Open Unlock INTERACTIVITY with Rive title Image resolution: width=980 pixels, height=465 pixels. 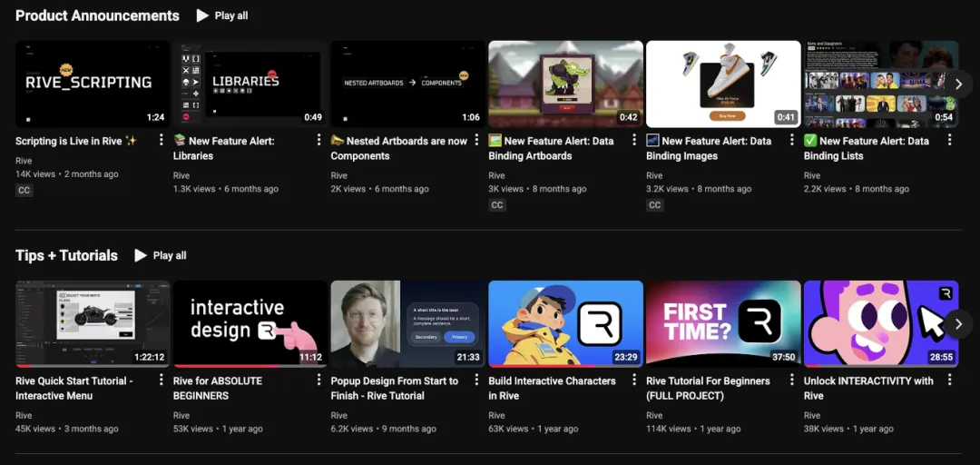pos(868,388)
